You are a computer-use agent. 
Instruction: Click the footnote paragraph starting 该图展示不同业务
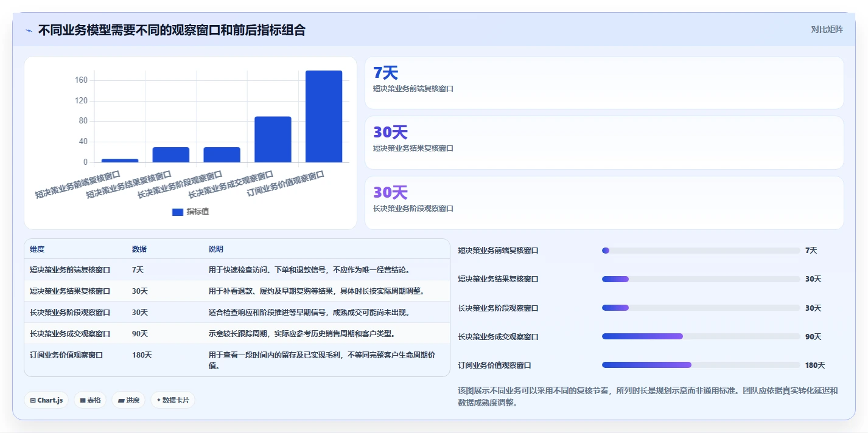coord(648,397)
